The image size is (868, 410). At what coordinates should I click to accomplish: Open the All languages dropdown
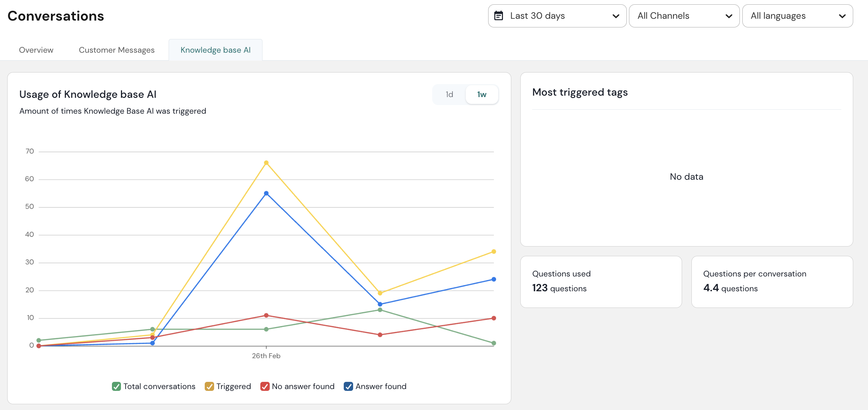click(x=797, y=16)
